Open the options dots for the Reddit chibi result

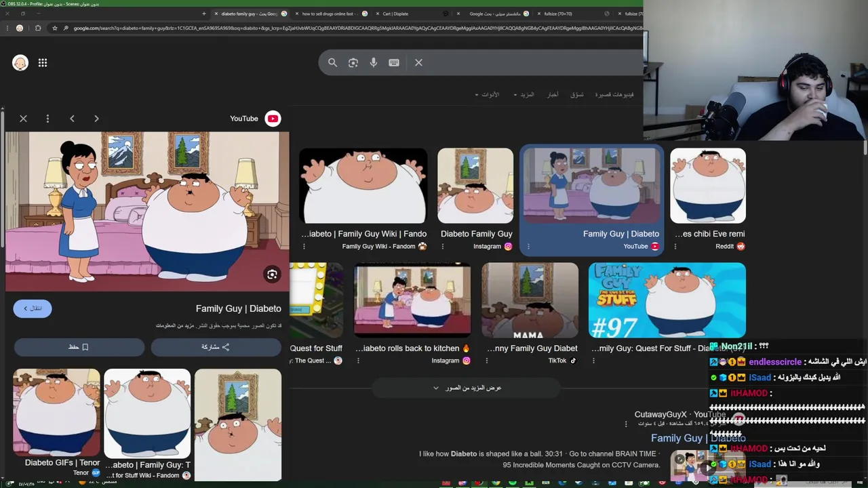click(675, 246)
